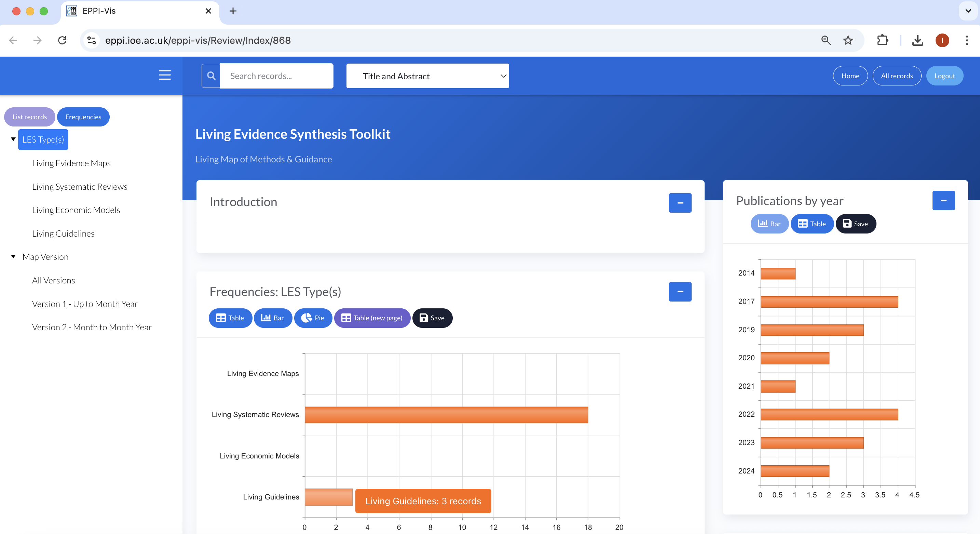Click the search magnifier icon button
The width and height of the screenshot is (980, 534).
211,76
